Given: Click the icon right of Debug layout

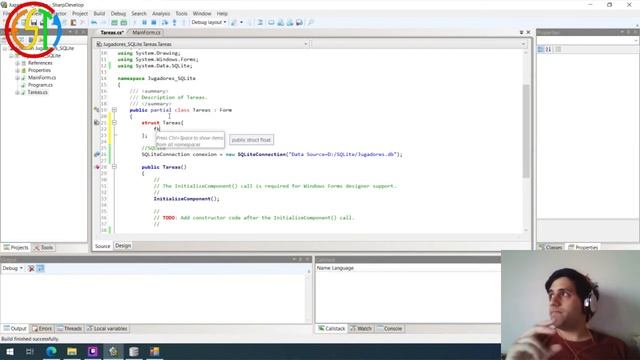Looking at the screenshot, I should pyautogui.click(x=234, y=22).
